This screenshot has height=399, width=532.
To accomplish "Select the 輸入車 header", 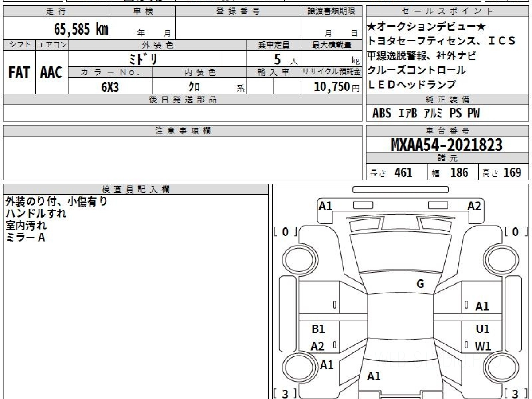I will tap(274, 72).
